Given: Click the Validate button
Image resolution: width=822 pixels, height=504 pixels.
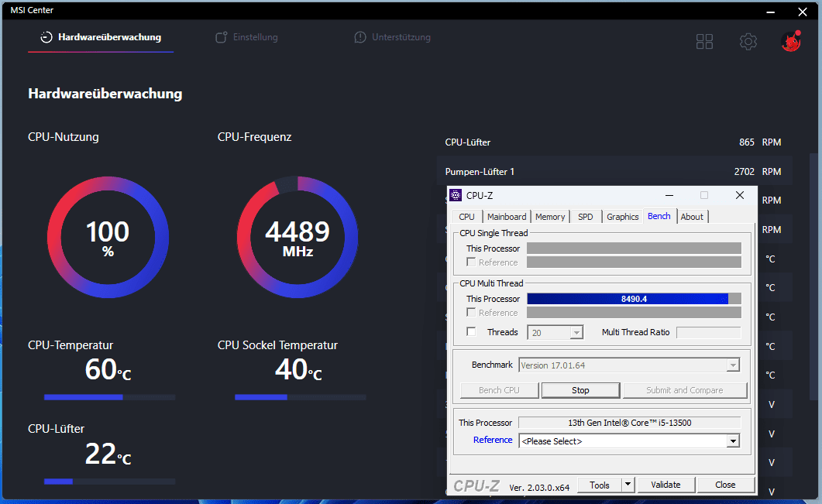Looking at the screenshot, I should pyautogui.click(x=666, y=485).
